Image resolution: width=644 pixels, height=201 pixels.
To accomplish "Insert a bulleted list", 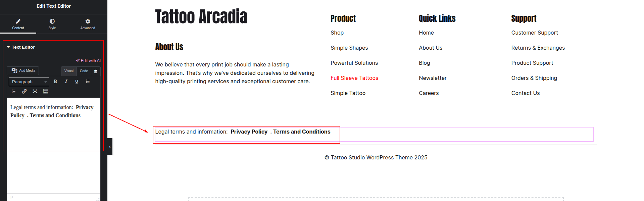I will pos(88,82).
